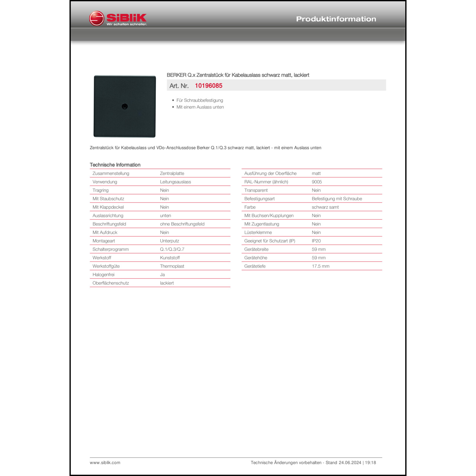
Task: Click the 'Befestigung mit Schraube' value
Action: pos(337,199)
